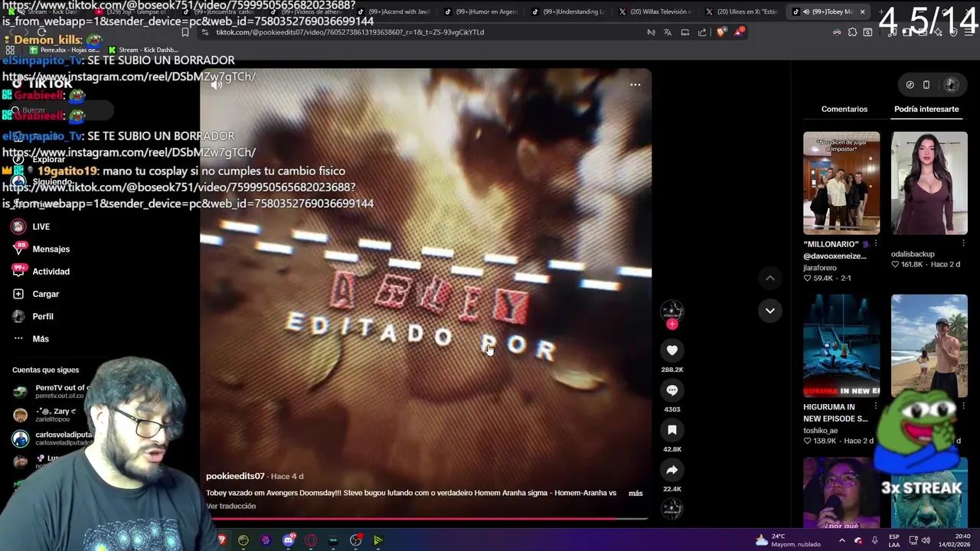Click the phone icon in the TikTok header
This screenshot has width=980, height=551.
pyautogui.click(x=926, y=85)
